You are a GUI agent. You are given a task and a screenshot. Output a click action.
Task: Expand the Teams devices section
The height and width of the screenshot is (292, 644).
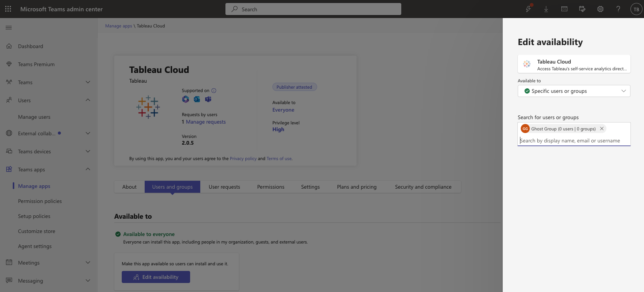click(x=88, y=151)
